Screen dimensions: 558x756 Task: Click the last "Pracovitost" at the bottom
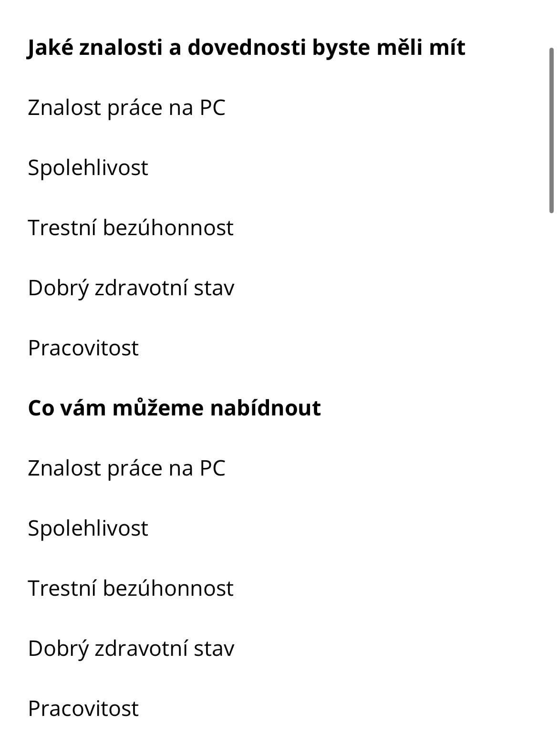(x=83, y=708)
